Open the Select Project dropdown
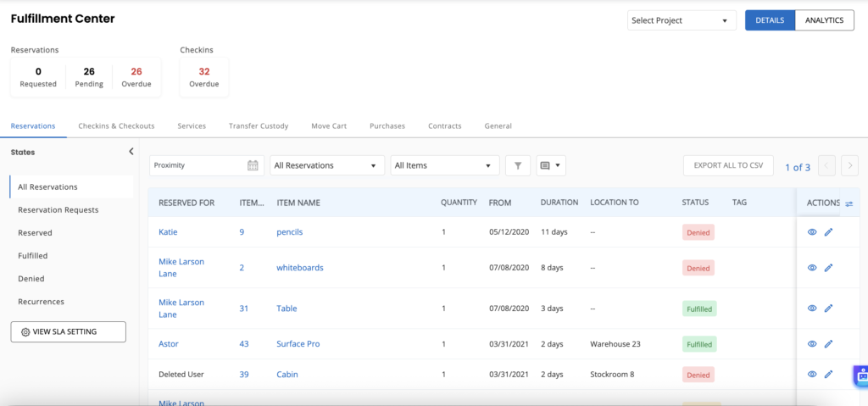 point(682,20)
